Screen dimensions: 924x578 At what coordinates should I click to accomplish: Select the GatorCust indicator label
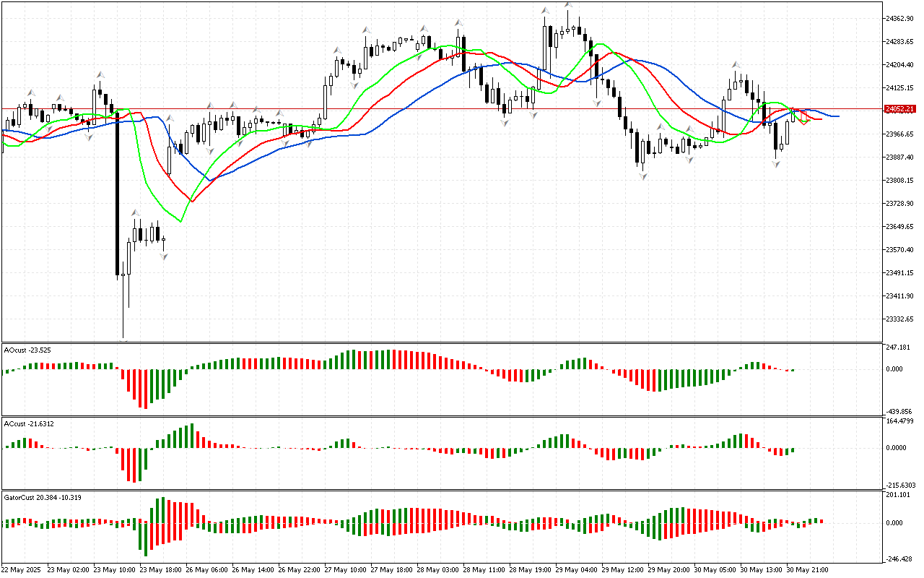click(x=40, y=498)
